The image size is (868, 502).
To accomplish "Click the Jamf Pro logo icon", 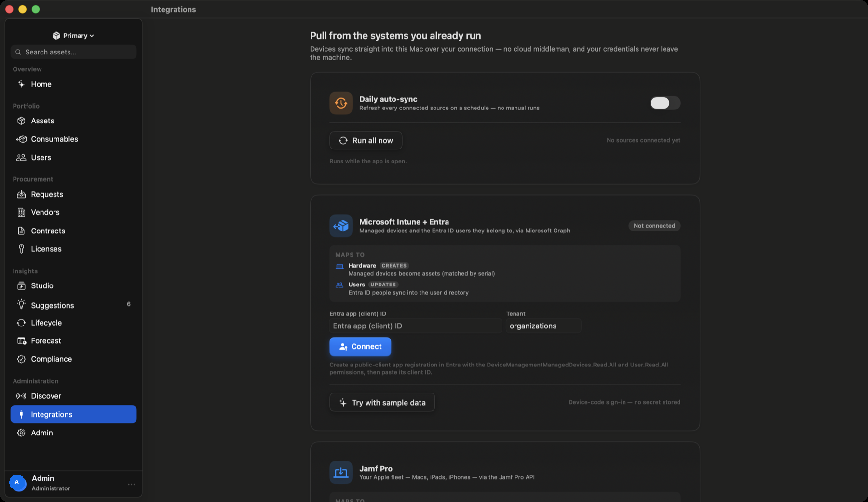I will [x=341, y=472].
